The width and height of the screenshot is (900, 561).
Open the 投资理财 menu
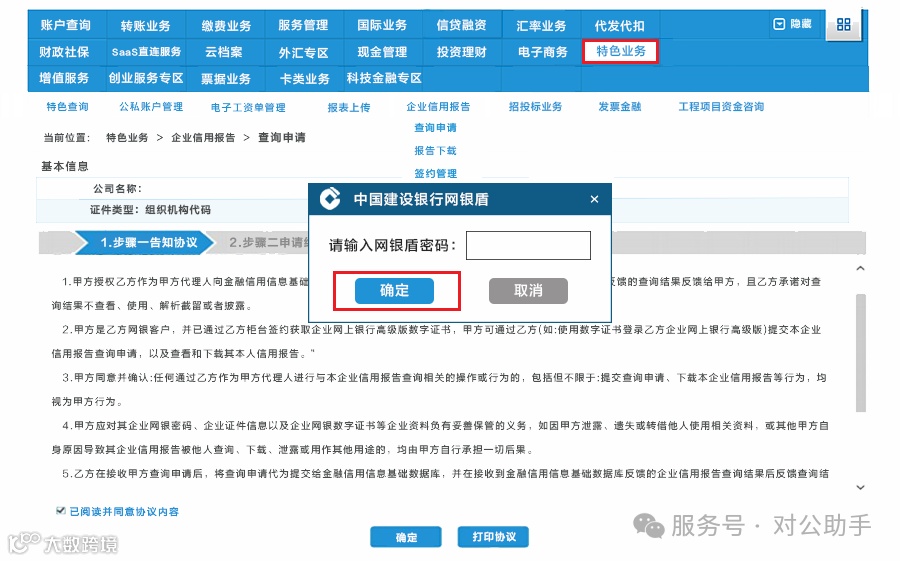point(461,52)
